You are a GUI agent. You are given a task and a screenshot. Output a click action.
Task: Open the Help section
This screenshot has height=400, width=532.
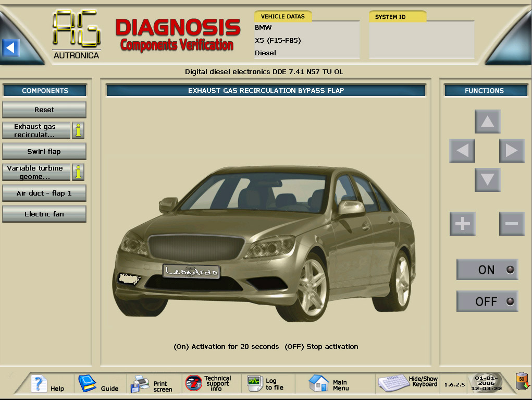[47, 384]
